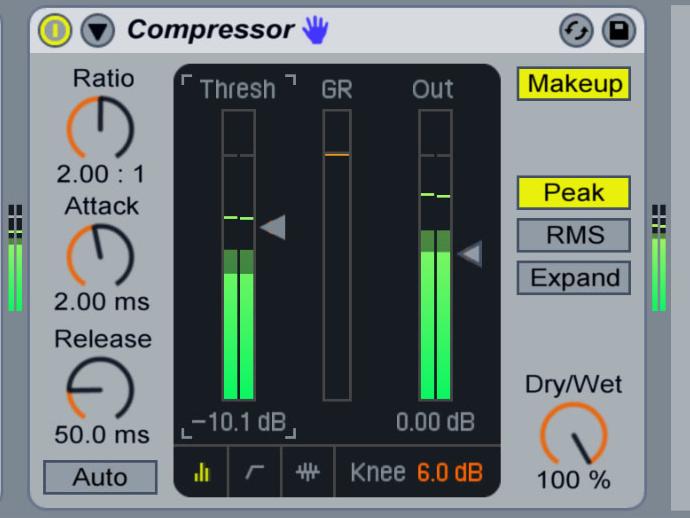
Task: Click the Threshold slider triangle handle
Action: (x=273, y=228)
